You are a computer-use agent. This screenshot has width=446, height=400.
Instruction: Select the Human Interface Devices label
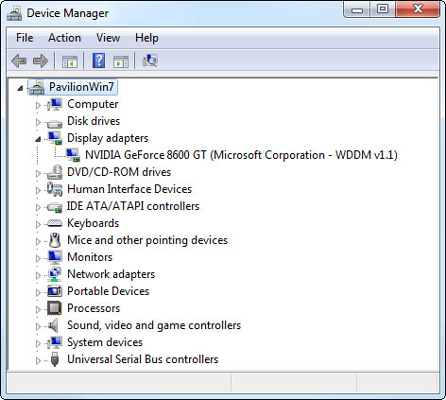[x=130, y=189]
